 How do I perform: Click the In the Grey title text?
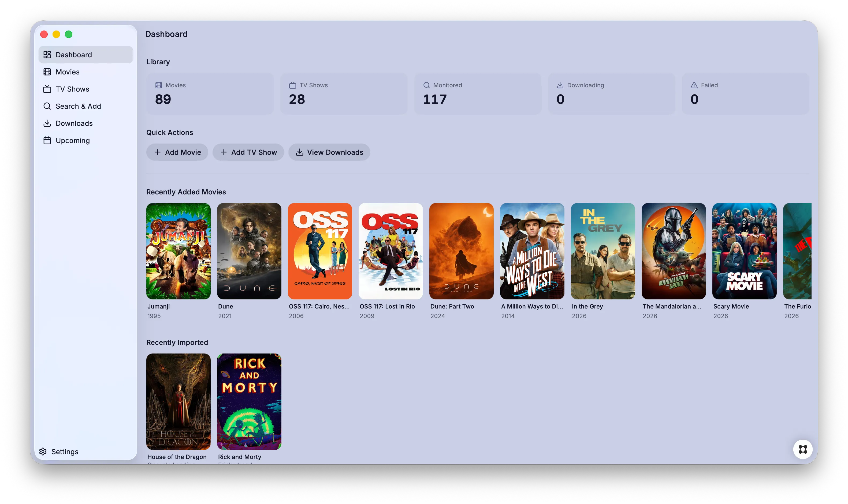coord(587,306)
